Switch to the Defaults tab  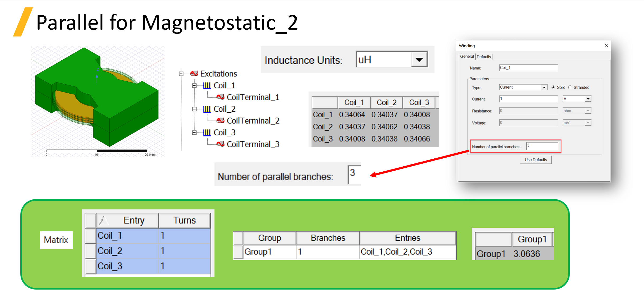pyautogui.click(x=484, y=57)
